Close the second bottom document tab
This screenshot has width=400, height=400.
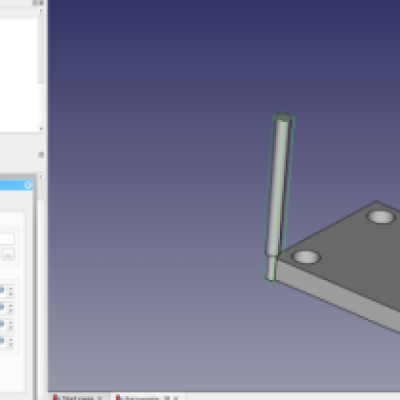176,398
